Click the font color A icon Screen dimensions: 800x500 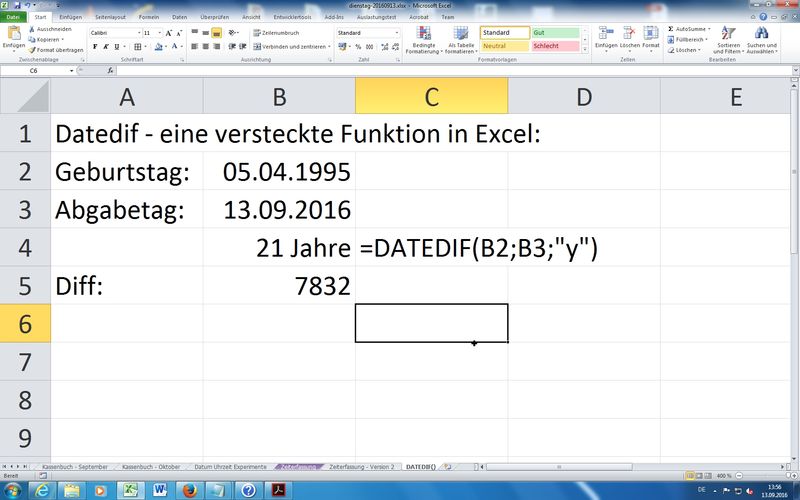pyautogui.click(x=174, y=46)
